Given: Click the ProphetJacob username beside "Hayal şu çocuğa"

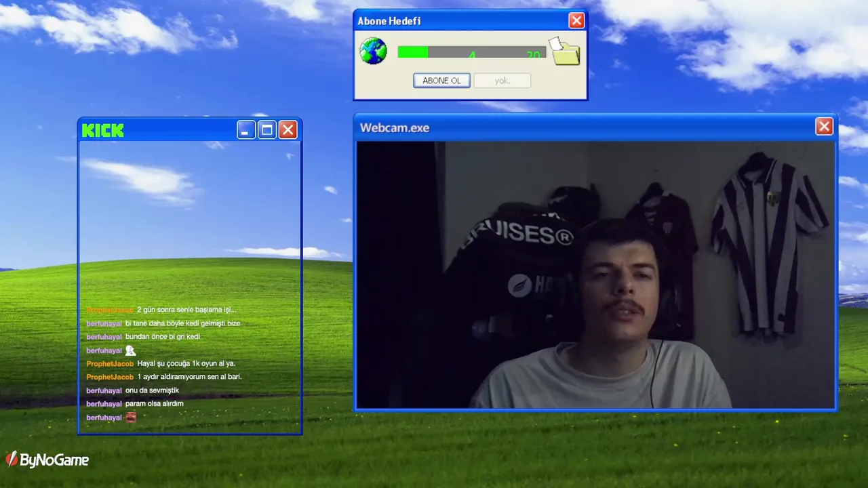Looking at the screenshot, I should (110, 364).
